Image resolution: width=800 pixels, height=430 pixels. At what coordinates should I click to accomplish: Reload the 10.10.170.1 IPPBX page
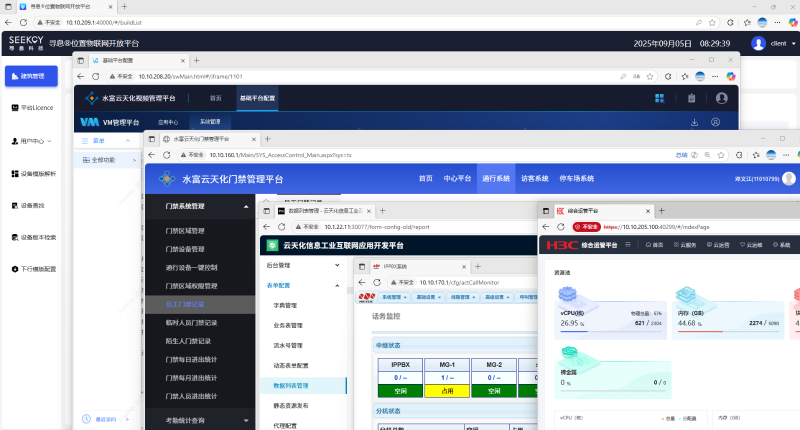tap(377, 283)
